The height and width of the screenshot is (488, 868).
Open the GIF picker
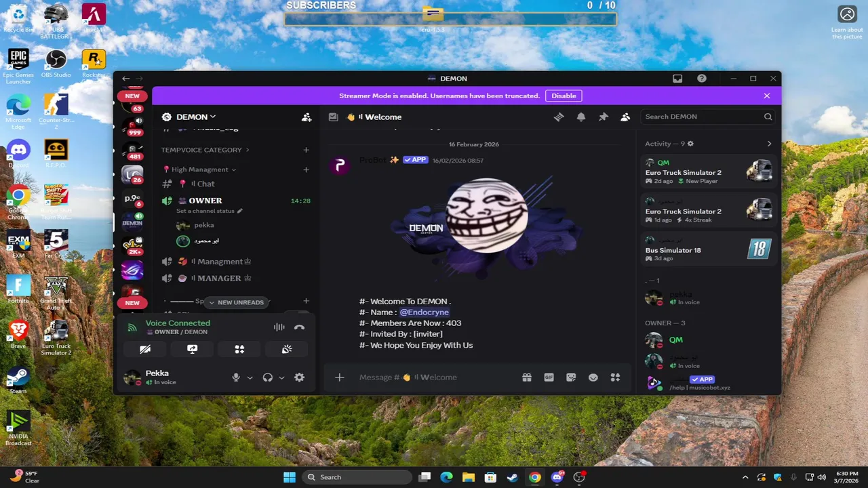coord(549,378)
